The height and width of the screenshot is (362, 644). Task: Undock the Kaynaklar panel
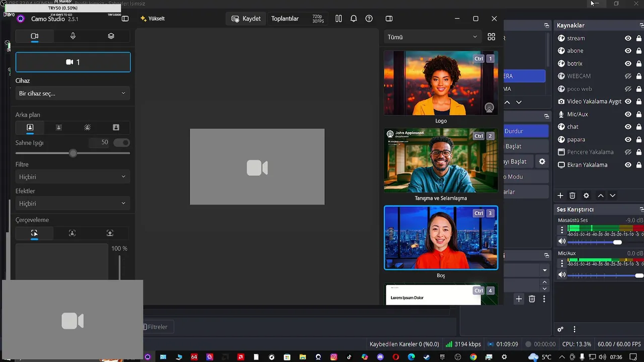(641, 25)
